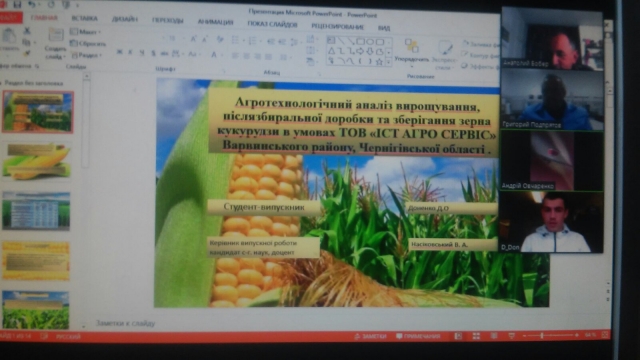Toggle ЗАМЕТКИ notes in status bar
Screen dimensions: 640x360
370,336
